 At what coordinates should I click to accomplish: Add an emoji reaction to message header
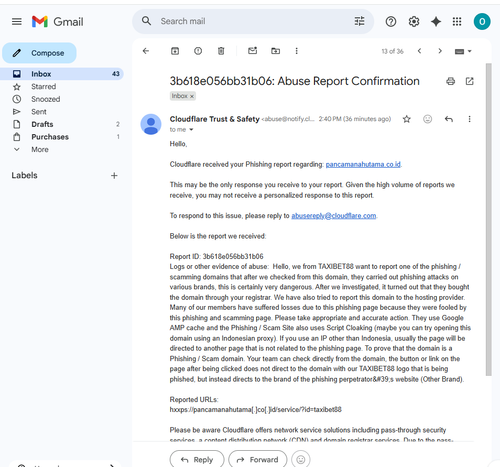click(427, 119)
